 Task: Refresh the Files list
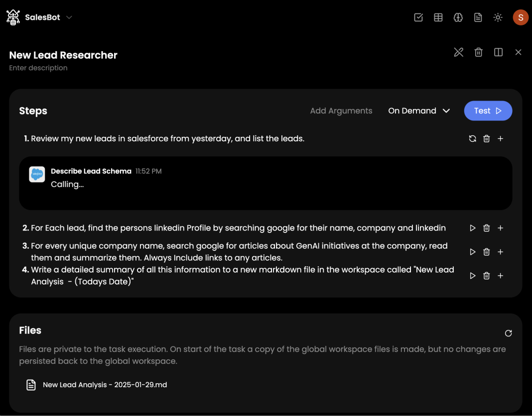[x=508, y=333]
